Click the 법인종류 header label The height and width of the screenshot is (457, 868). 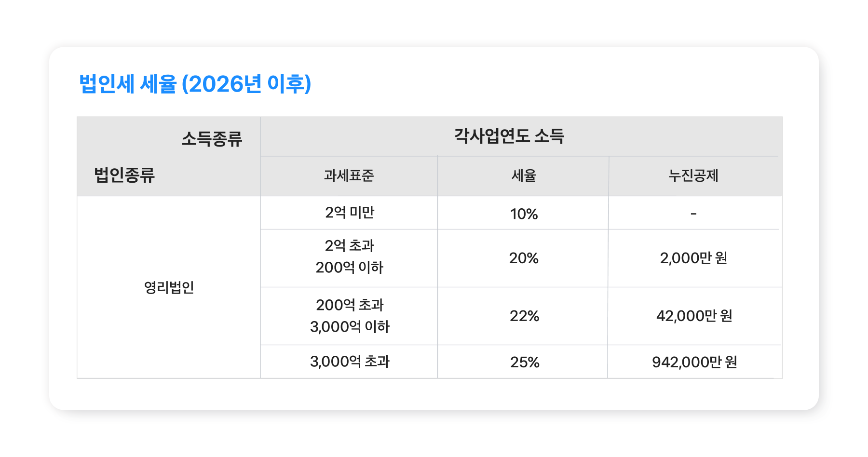(124, 175)
